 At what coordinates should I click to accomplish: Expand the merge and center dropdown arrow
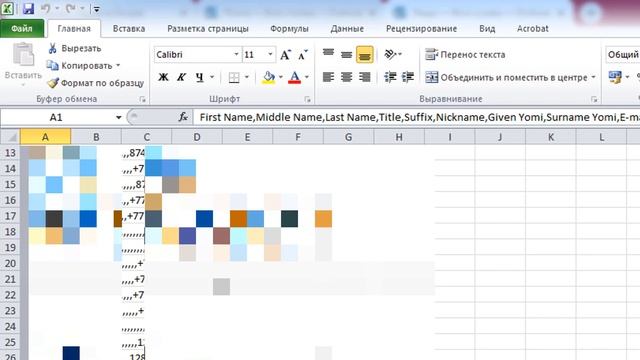[593, 77]
